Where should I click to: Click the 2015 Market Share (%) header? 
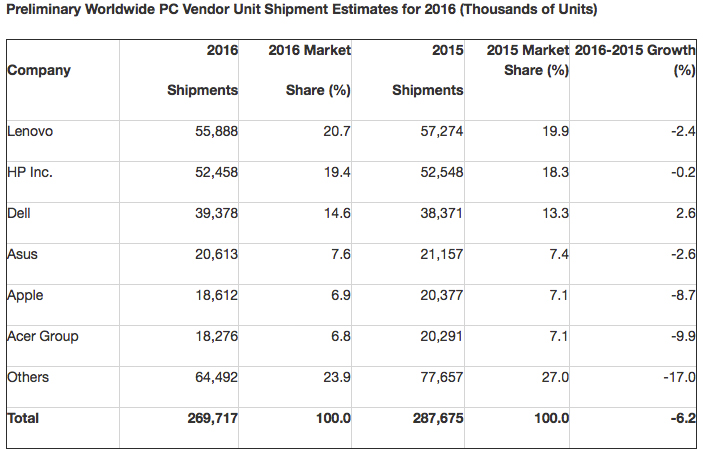pyautogui.click(x=528, y=60)
